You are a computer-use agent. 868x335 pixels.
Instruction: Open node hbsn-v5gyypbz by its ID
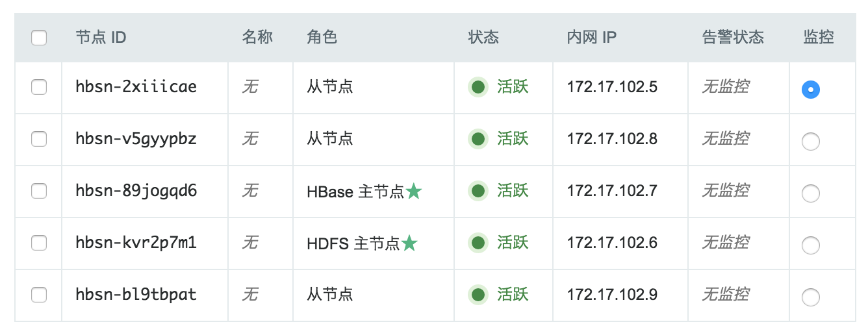pos(136,139)
